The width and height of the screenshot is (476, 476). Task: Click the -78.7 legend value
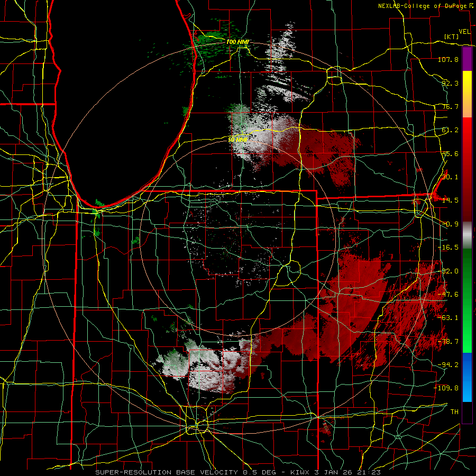pos(448,342)
